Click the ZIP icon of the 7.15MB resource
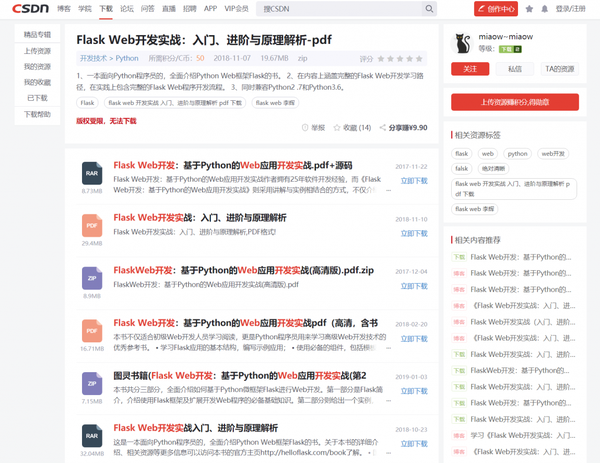 (x=92, y=383)
